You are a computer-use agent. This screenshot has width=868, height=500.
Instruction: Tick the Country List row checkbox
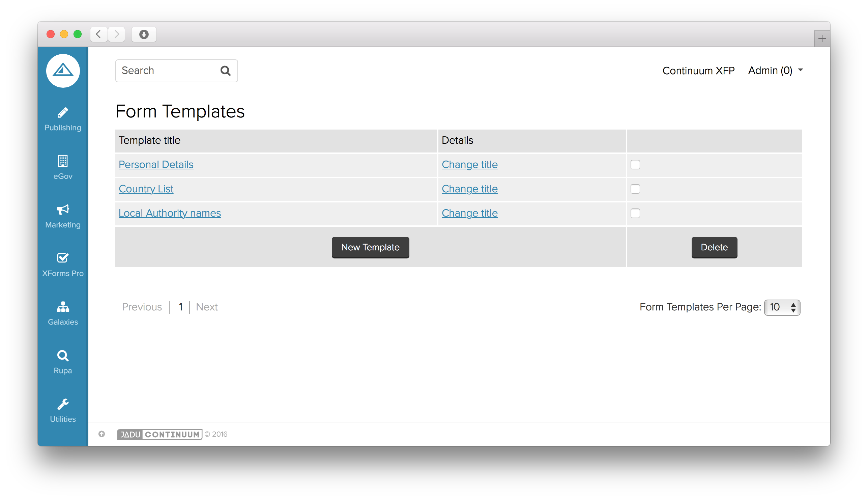click(635, 189)
